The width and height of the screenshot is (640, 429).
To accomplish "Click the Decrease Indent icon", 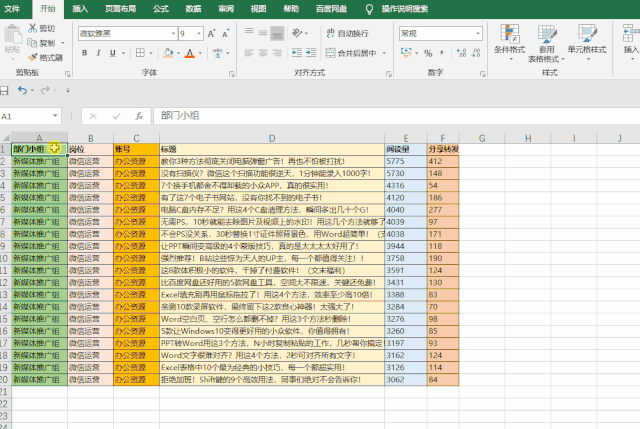I will (297, 53).
